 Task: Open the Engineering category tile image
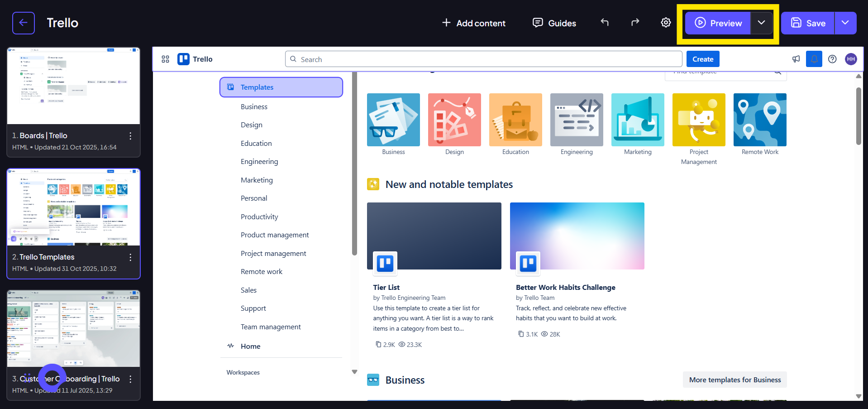tap(577, 120)
